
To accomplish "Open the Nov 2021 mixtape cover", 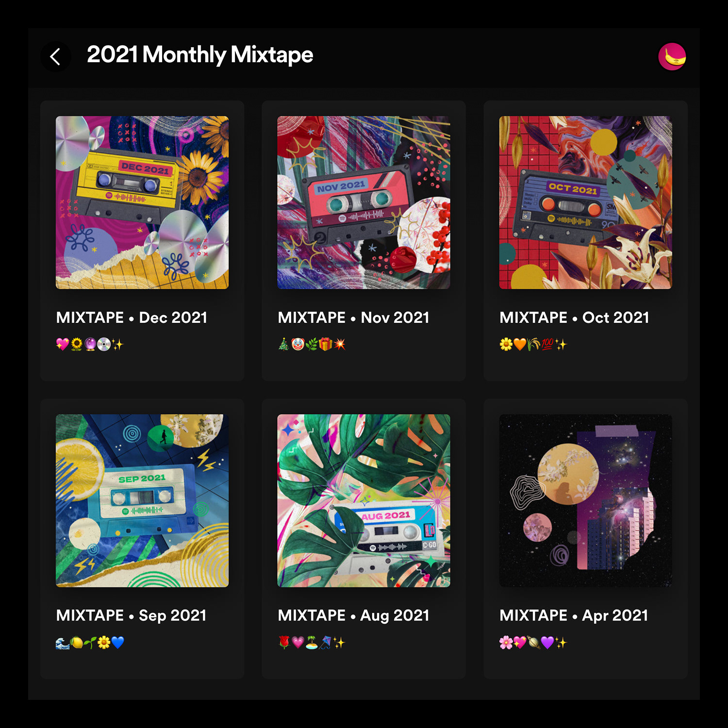I will [x=364, y=202].
